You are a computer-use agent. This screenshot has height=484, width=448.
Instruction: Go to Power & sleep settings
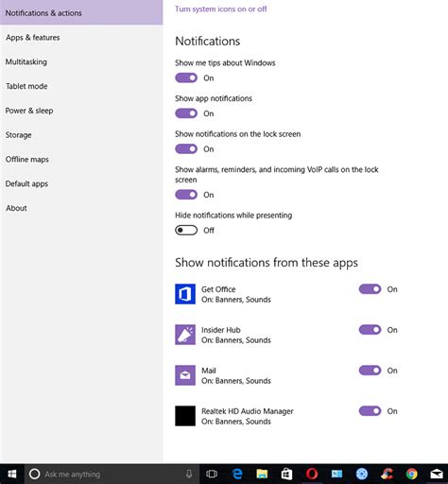[29, 111]
